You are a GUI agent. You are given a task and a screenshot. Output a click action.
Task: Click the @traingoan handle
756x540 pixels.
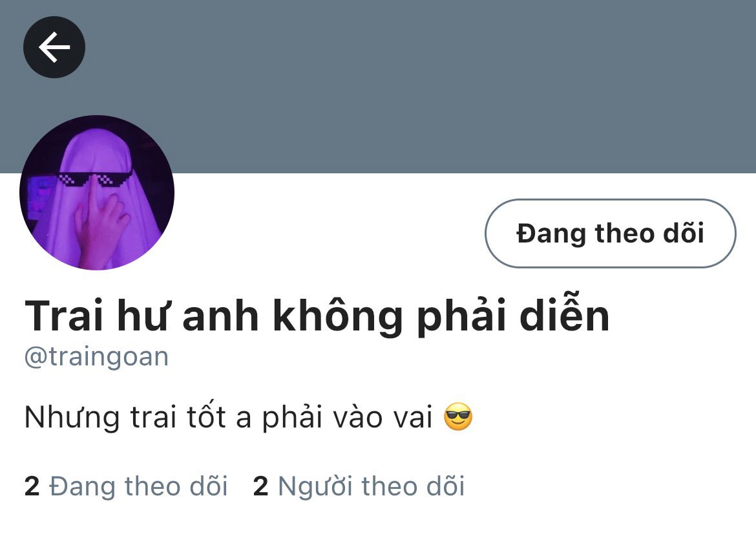(x=96, y=357)
